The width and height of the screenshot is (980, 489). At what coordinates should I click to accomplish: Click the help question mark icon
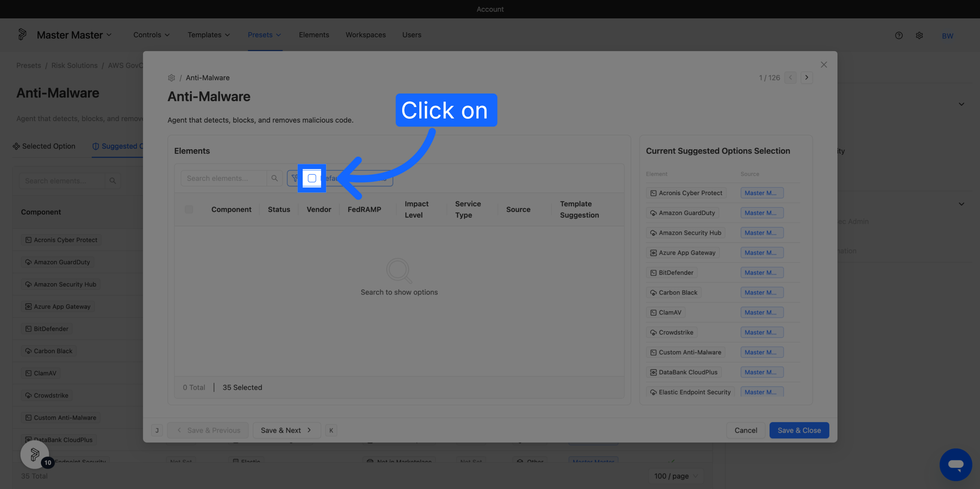tap(899, 35)
